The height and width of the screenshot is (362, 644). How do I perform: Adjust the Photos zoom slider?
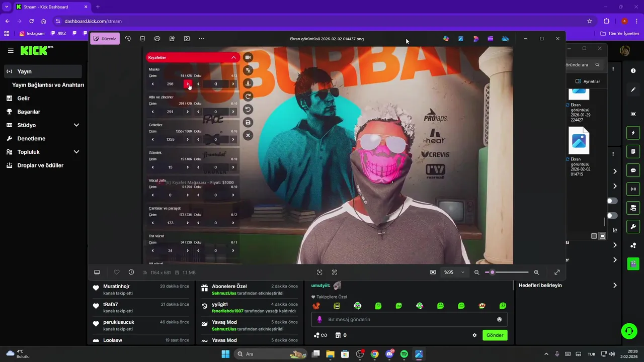point(507,272)
